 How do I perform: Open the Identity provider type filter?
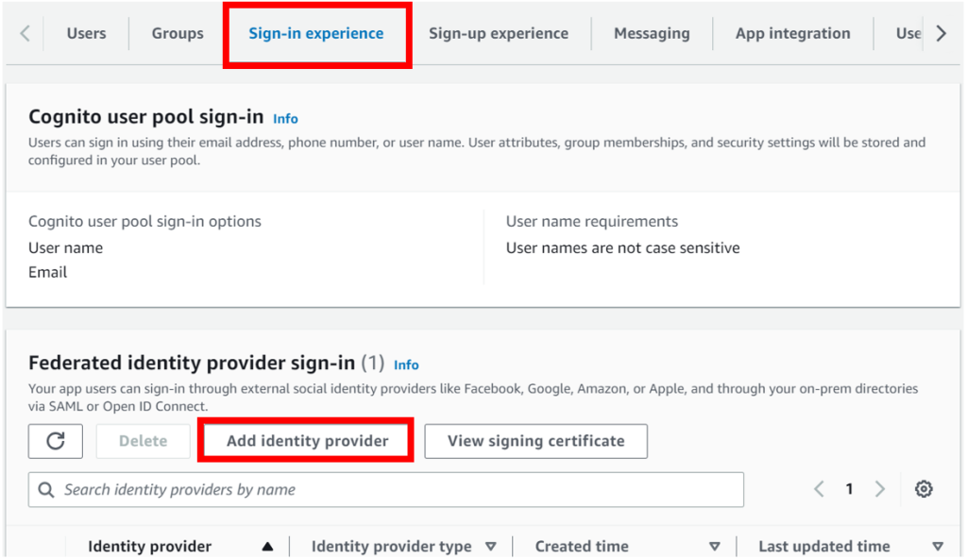(491, 546)
